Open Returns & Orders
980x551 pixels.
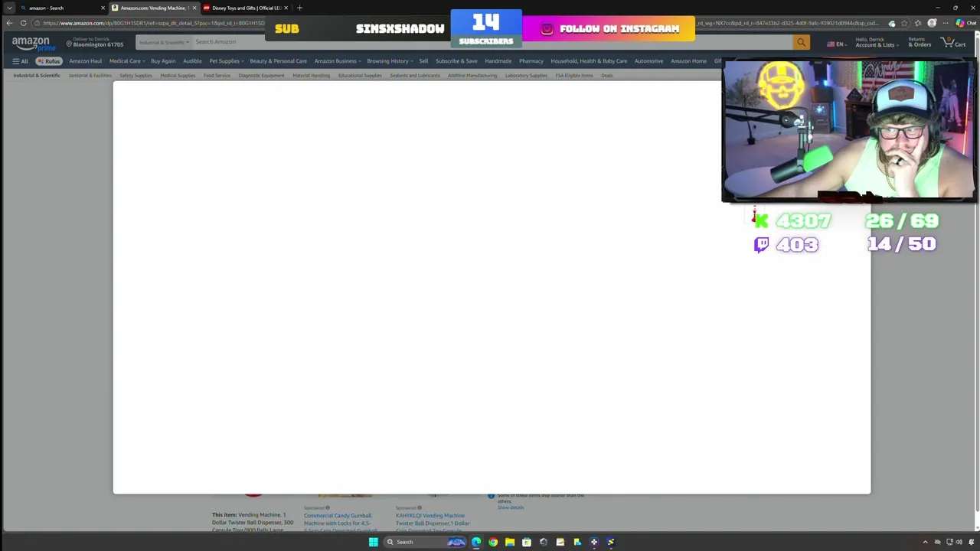click(920, 42)
